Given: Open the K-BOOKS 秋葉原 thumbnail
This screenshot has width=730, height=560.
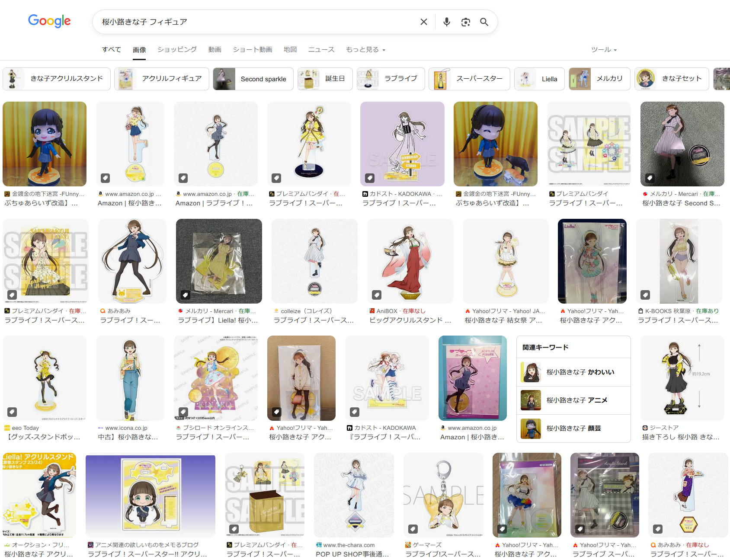Looking at the screenshot, I should pyautogui.click(x=679, y=261).
